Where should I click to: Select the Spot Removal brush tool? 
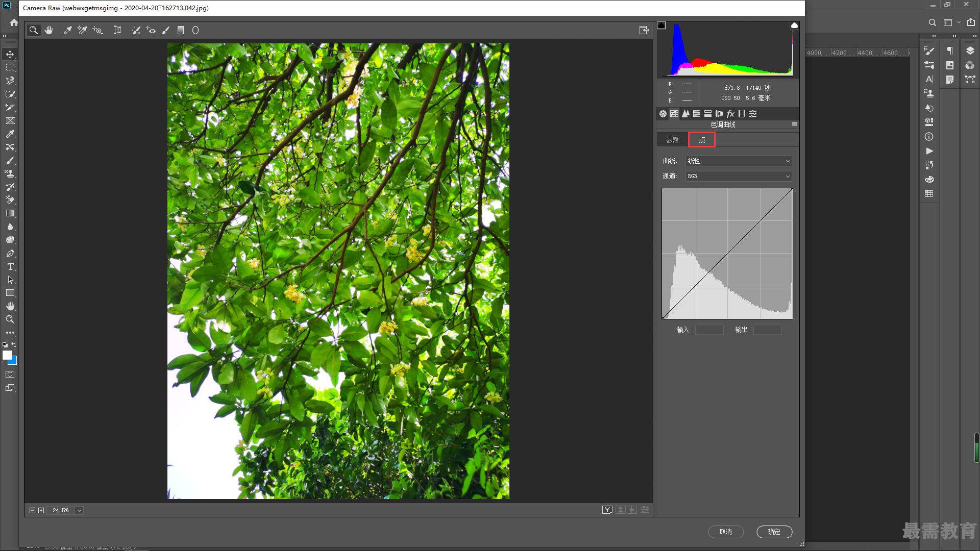[136, 31]
